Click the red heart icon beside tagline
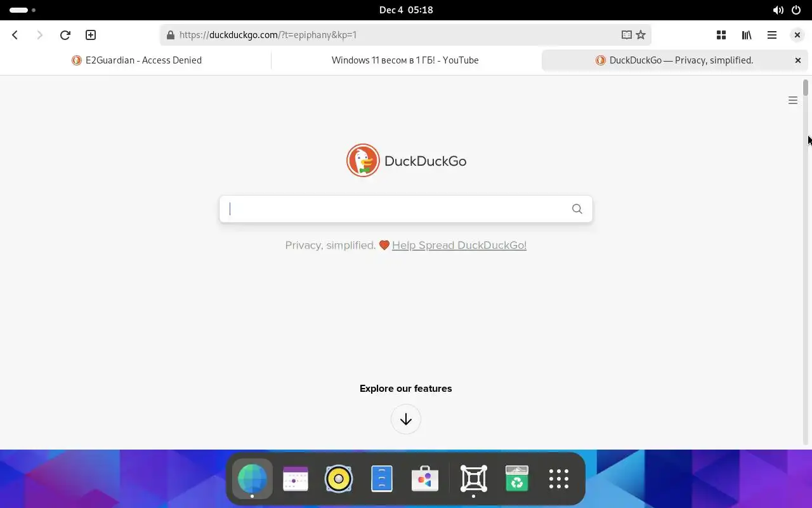 click(384, 245)
